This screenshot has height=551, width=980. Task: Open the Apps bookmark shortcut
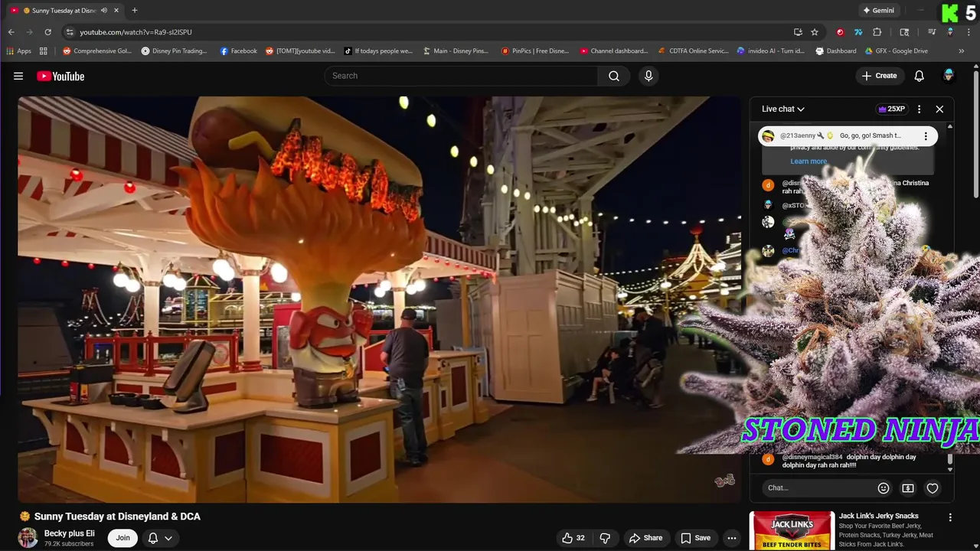tap(19, 51)
